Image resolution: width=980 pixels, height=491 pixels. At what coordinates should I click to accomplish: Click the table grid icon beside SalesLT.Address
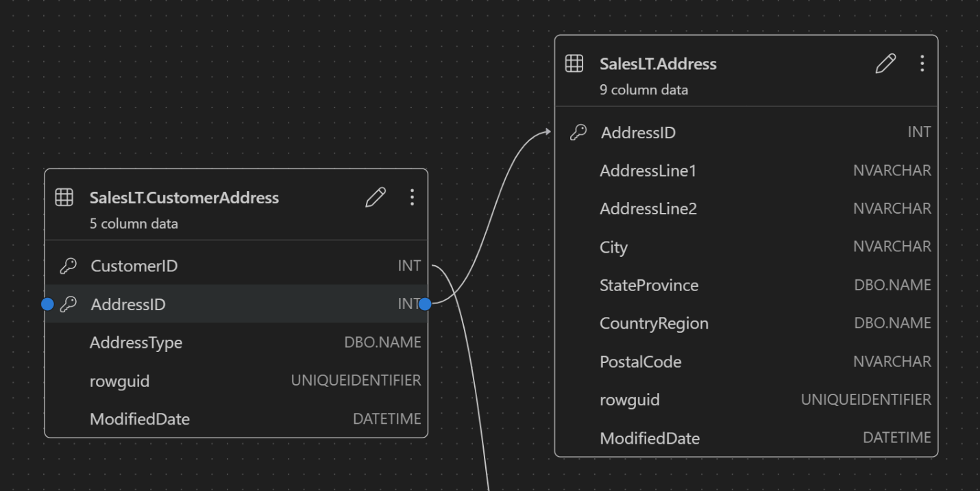click(x=575, y=63)
